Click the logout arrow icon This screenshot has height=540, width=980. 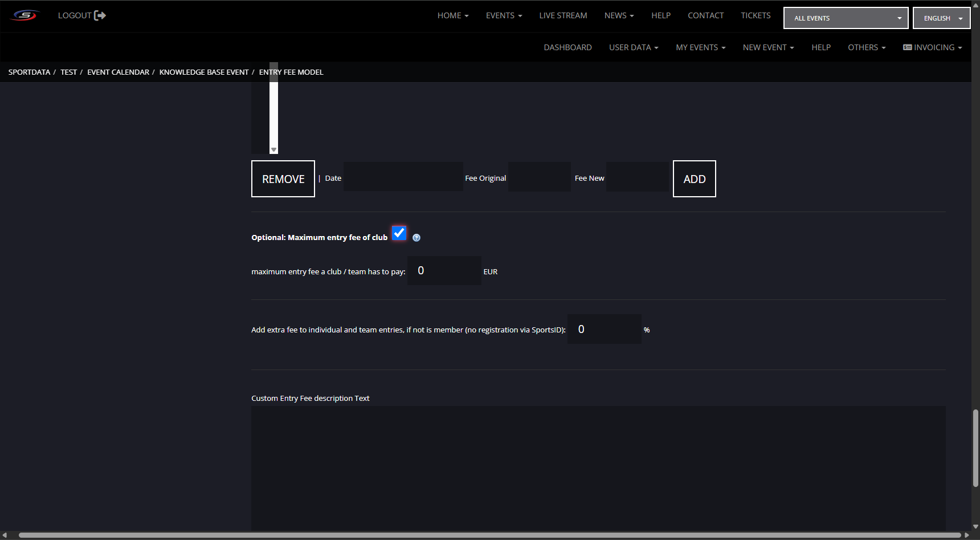[x=100, y=15]
